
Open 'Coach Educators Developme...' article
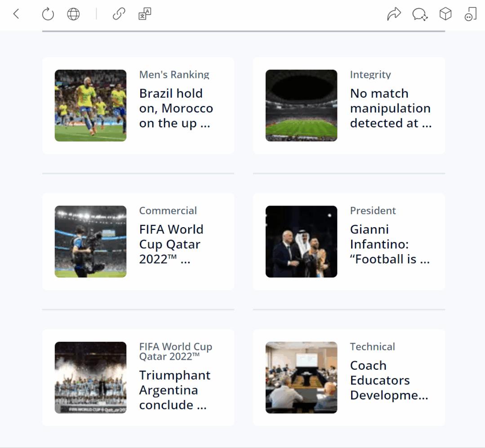click(389, 380)
